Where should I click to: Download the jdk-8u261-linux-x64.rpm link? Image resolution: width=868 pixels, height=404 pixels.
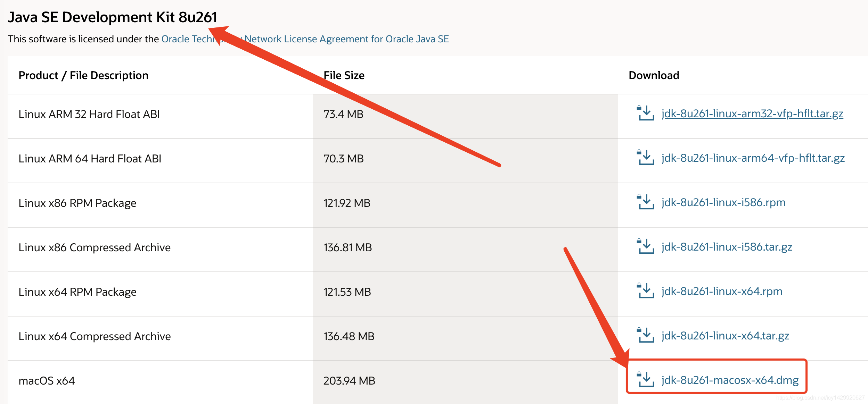tap(722, 292)
